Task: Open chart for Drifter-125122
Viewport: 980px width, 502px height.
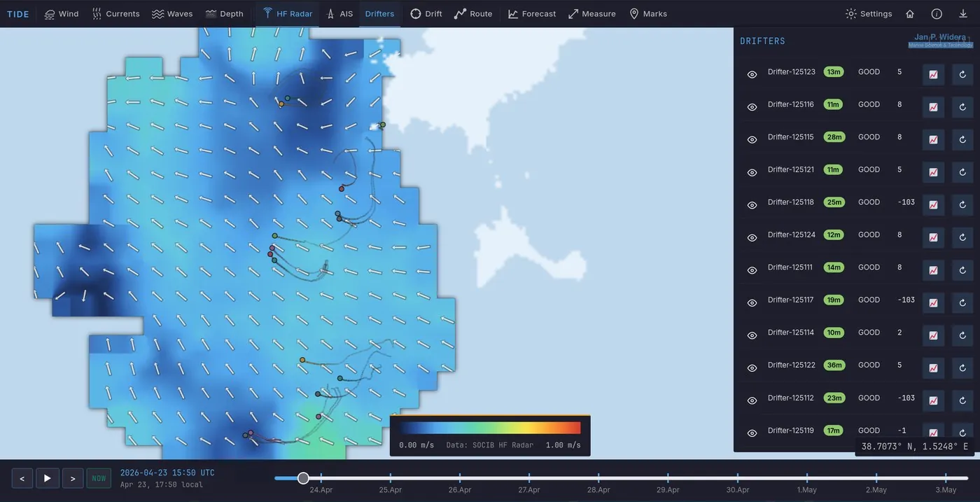Action: [x=933, y=368]
